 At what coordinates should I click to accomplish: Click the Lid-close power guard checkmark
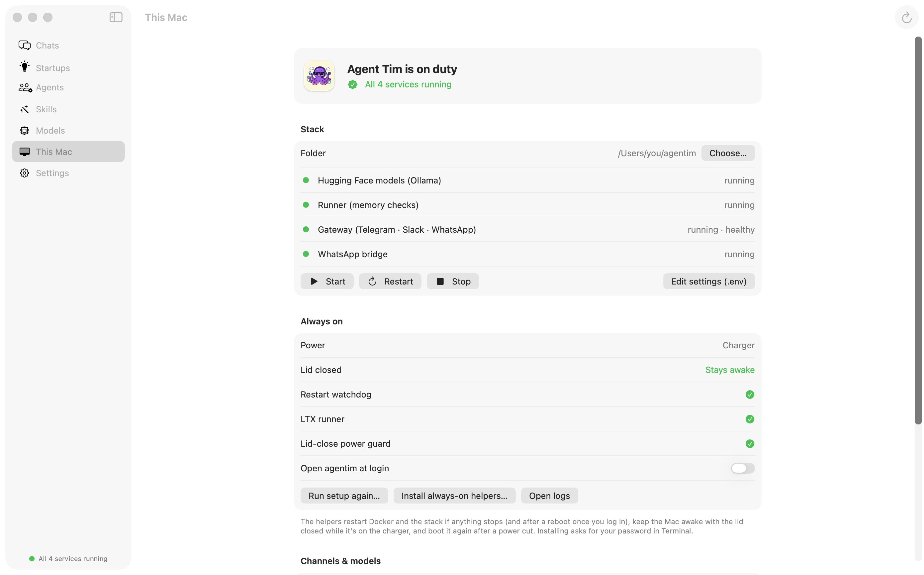click(x=750, y=444)
